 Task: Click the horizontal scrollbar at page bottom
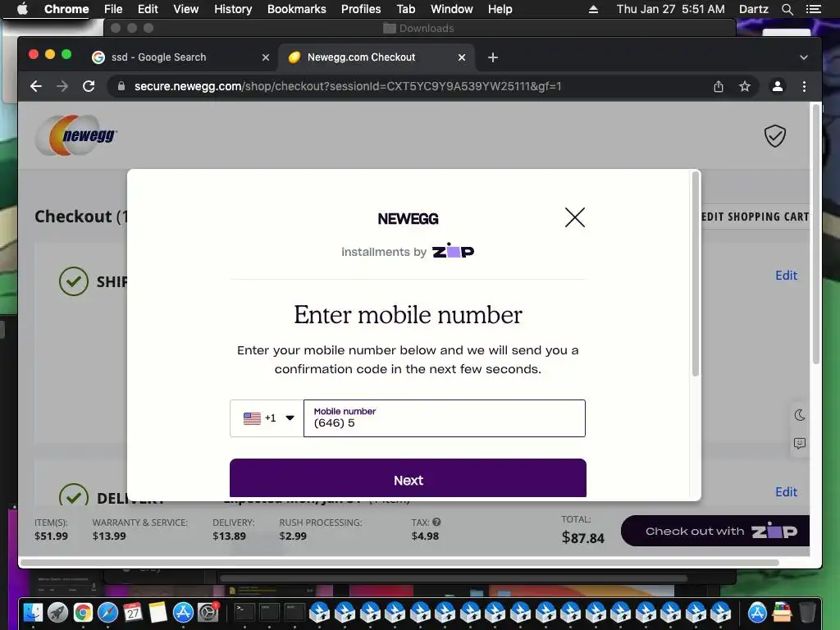pos(399,563)
